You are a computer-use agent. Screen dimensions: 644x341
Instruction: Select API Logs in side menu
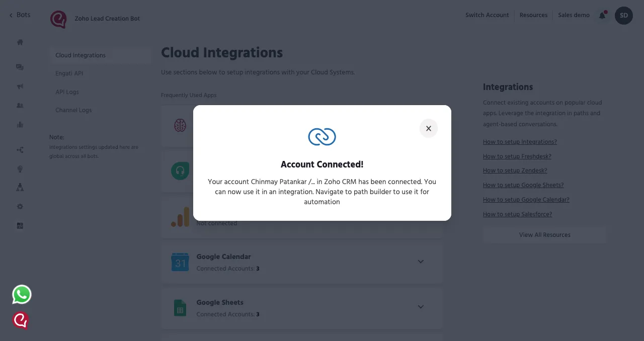point(67,92)
